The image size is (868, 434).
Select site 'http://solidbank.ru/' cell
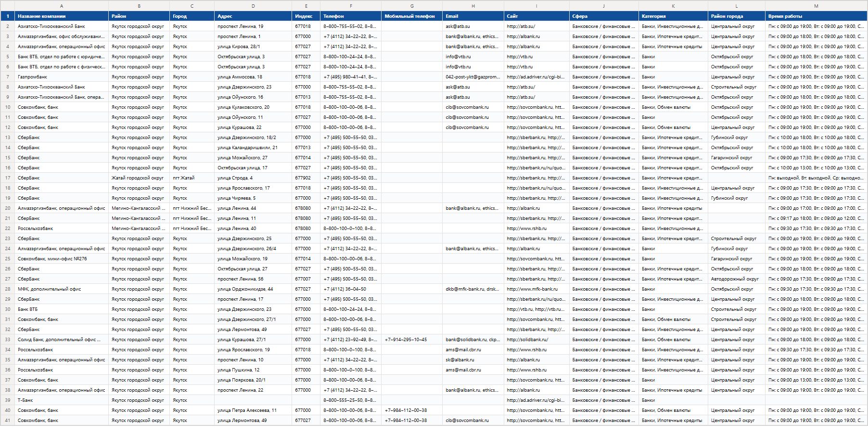536,340
